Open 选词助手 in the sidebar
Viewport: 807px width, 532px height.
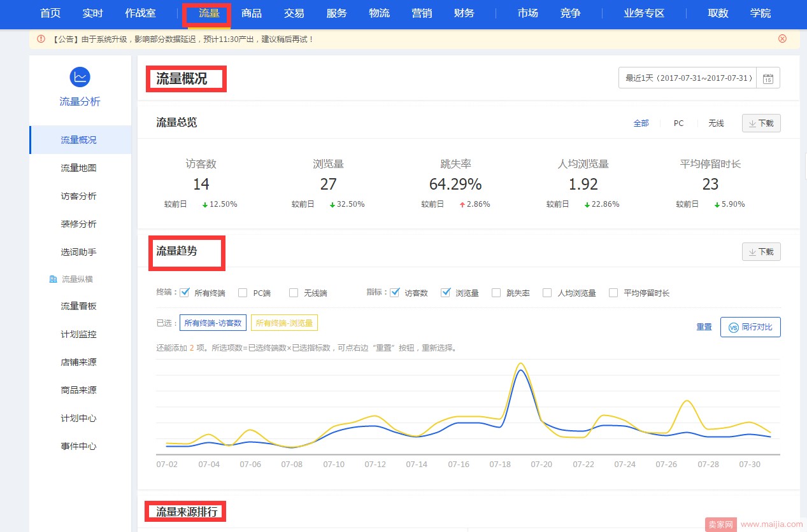coord(80,252)
